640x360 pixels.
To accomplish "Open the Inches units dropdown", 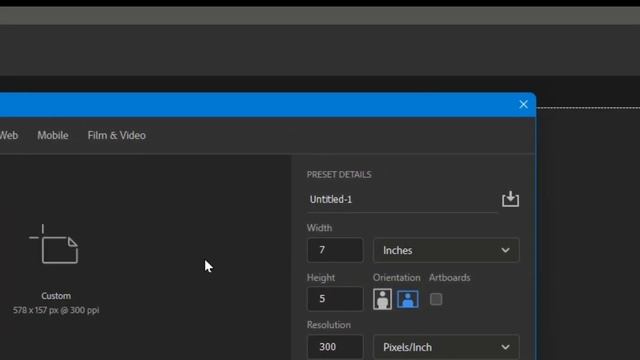I will tap(446, 250).
